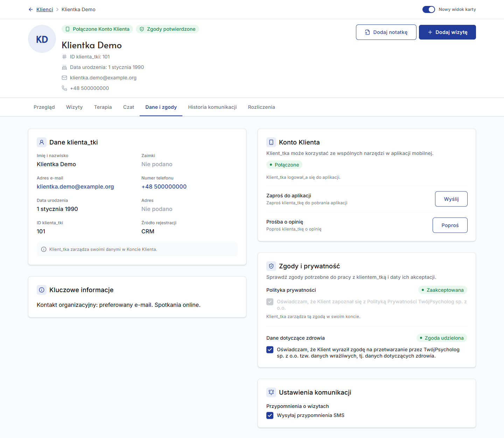504x438 pixels.
Task: Disable Wysyłaj przypomnienia SMS checkbox
Action: tap(270, 416)
